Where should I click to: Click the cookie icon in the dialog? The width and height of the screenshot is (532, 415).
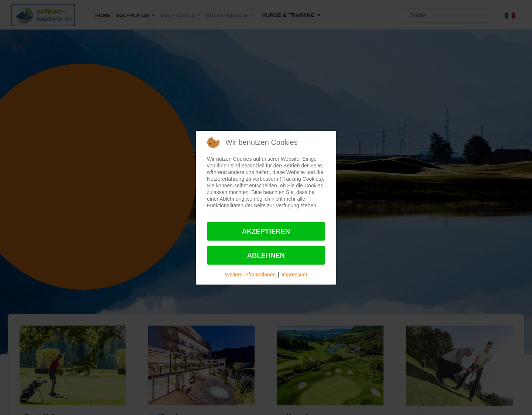pyautogui.click(x=213, y=142)
